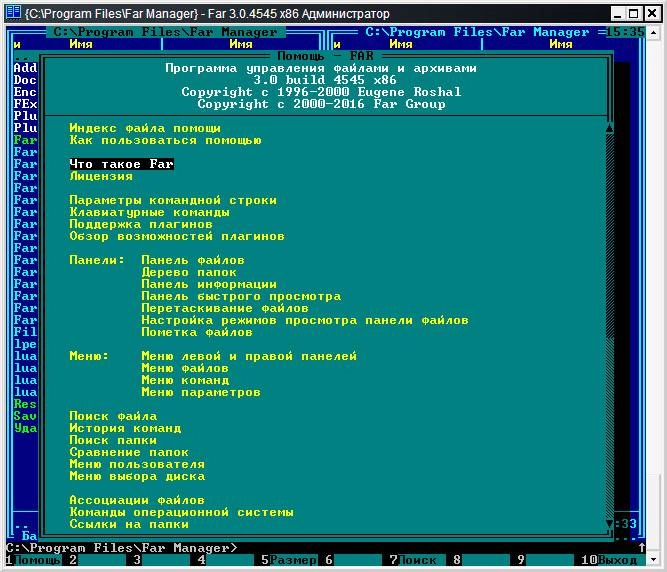This screenshot has height=572, width=667.
Task: Open "Панель быстрого просмотра" topic
Action: (x=241, y=296)
